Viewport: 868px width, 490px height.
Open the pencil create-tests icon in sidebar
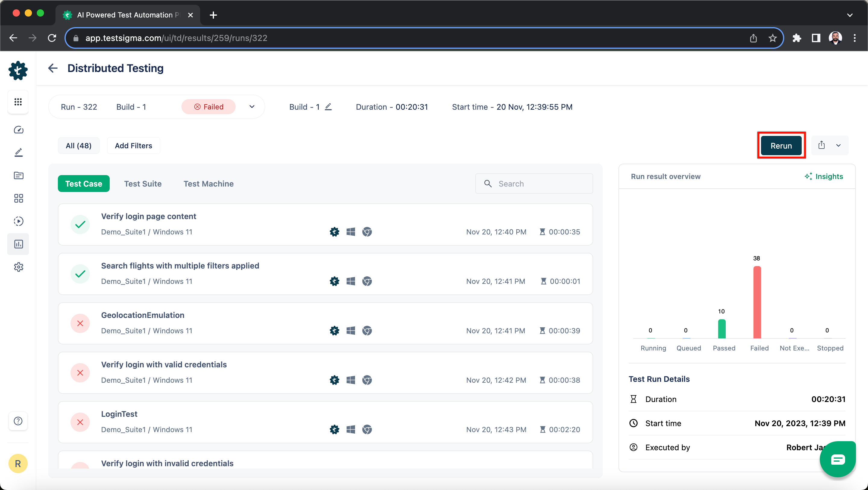[18, 153]
